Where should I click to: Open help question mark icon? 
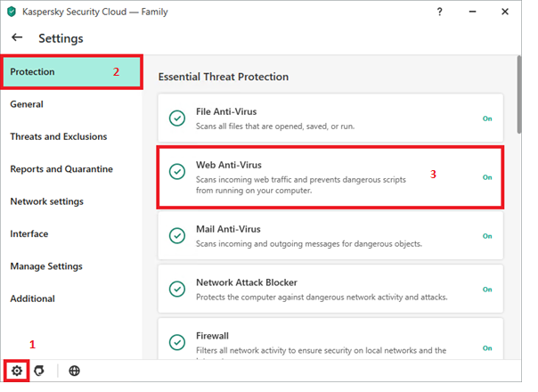pyautogui.click(x=439, y=12)
